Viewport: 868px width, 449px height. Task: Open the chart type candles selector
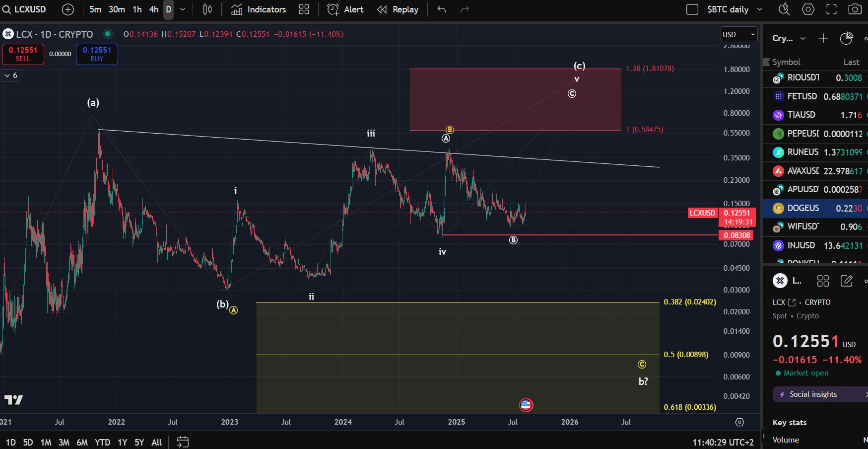tap(207, 9)
